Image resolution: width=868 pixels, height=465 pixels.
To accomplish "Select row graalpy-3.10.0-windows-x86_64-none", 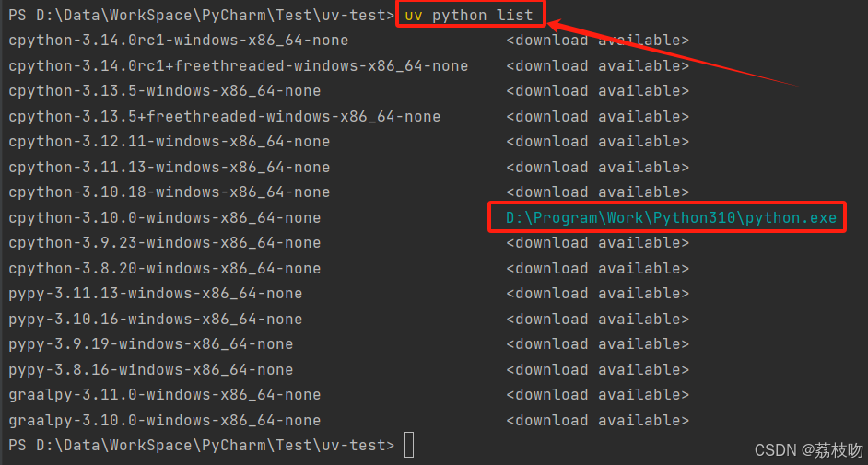I will click(x=164, y=421).
